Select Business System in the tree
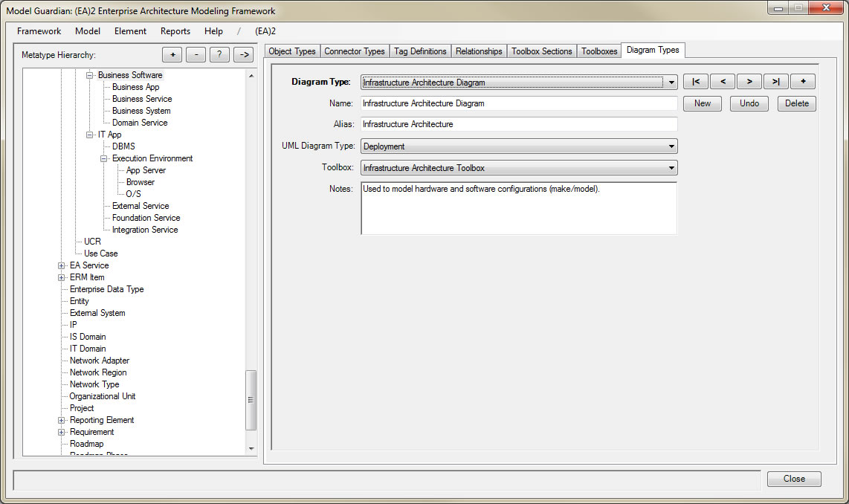849x504 pixels. point(141,111)
